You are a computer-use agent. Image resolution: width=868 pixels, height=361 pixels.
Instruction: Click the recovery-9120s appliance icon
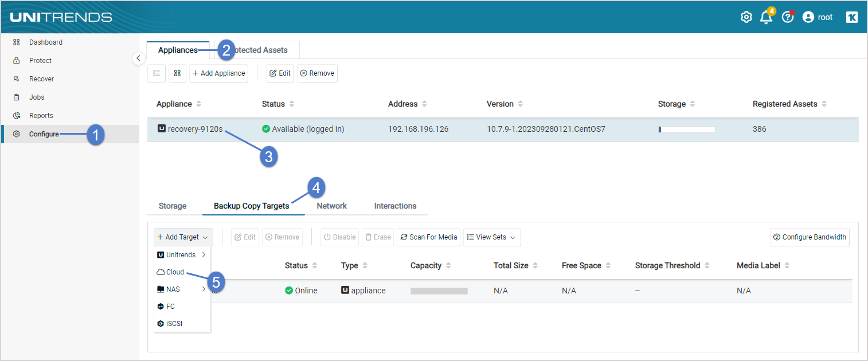point(162,129)
